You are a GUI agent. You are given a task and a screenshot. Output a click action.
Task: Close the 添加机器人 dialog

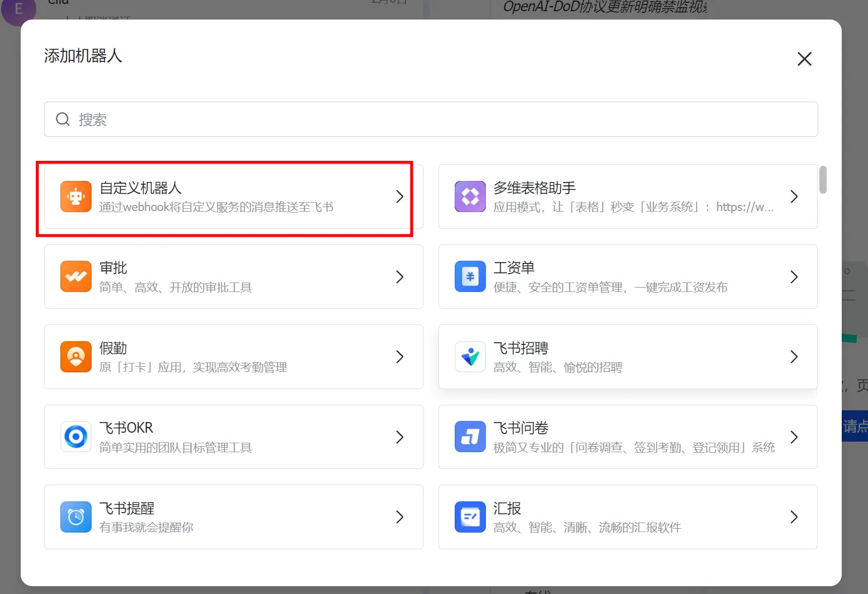click(x=804, y=59)
